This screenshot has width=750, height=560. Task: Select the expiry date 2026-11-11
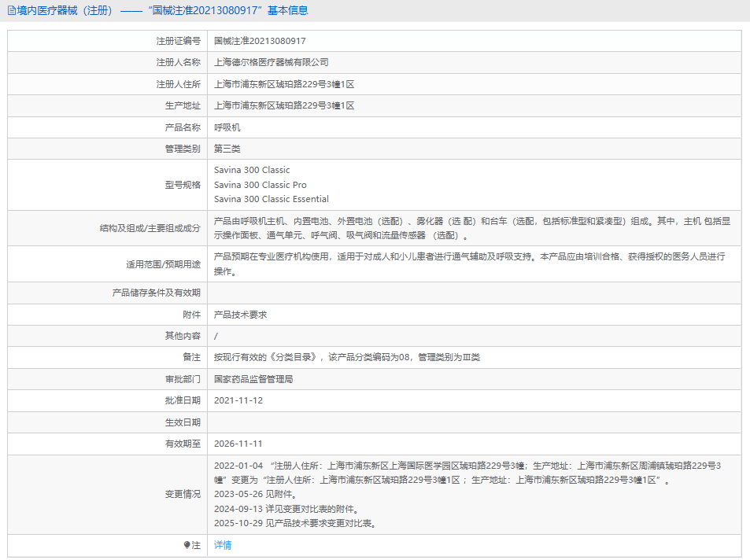tap(238, 444)
